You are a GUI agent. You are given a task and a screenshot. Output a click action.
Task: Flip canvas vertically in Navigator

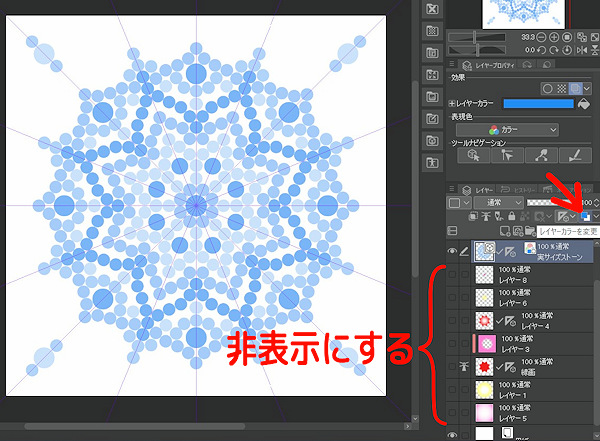click(595, 50)
